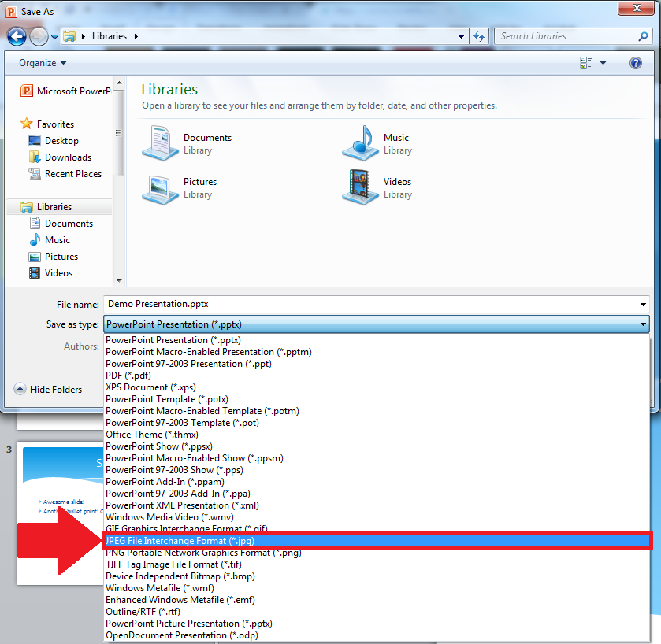The image size is (661, 644).
Task: Open Downloads in Favorites
Action: [68, 157]
